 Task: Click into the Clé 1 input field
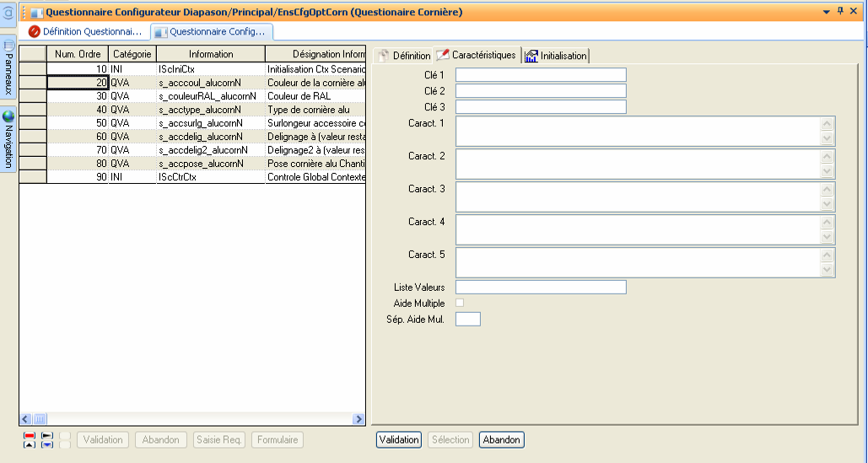(541, 75)
